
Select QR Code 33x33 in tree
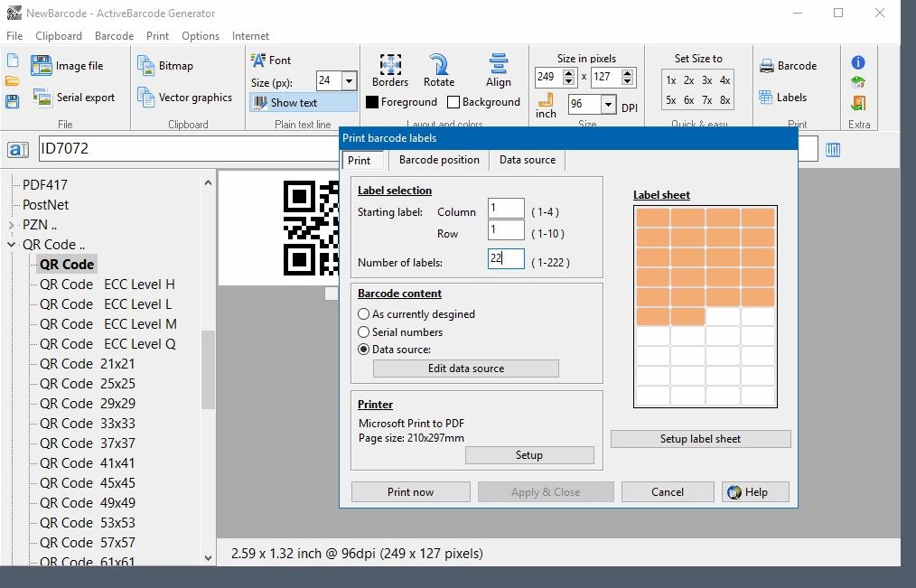coord(88,424)
